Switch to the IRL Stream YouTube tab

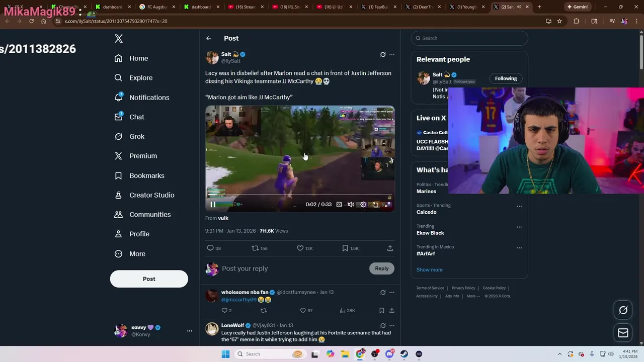tap(290, 7)
